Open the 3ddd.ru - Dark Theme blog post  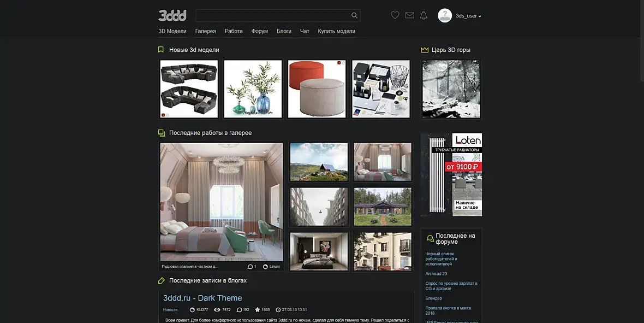202,298
